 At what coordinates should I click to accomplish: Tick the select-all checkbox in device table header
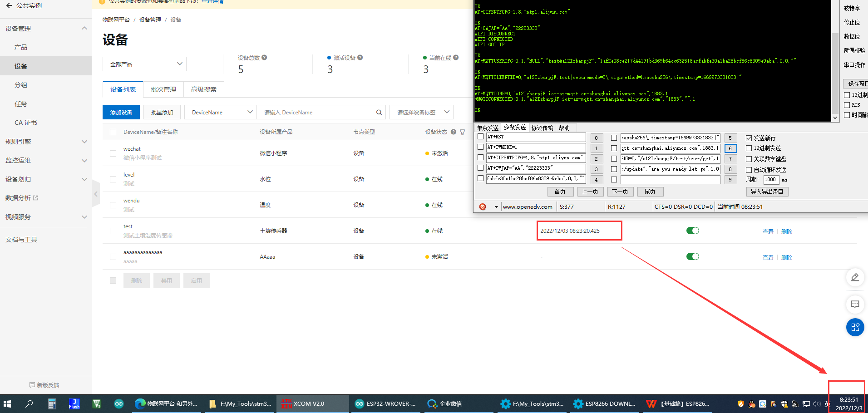(x=113, y=132)
